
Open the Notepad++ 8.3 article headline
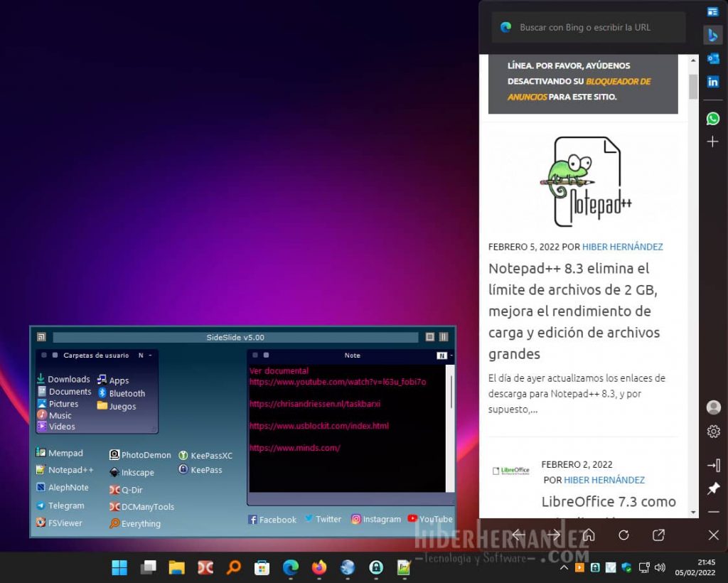[x=574, y=311]
